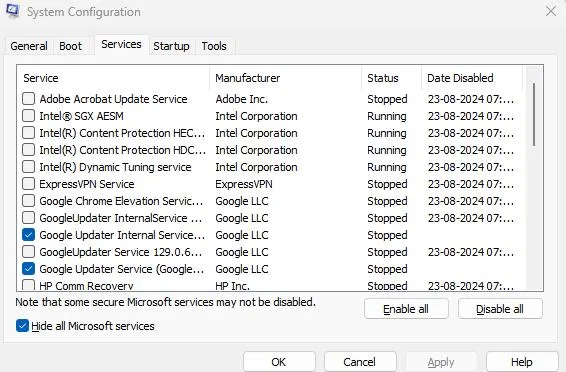Tick the Intel Content Protection HDC checkbox

tap(29, 149)
